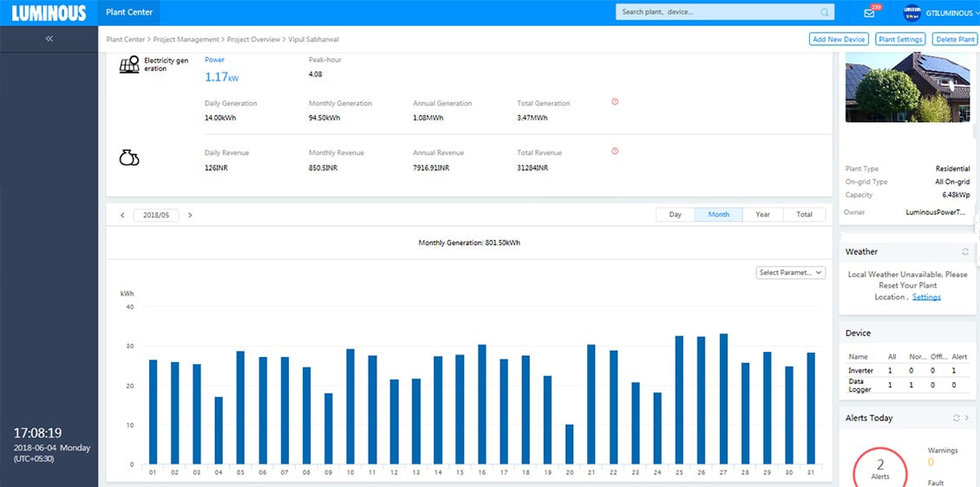Image resolution: width=980 pixels, height=487 pixels.
Task: Open the mail notifications icon
Action: [x=869, y=13]
